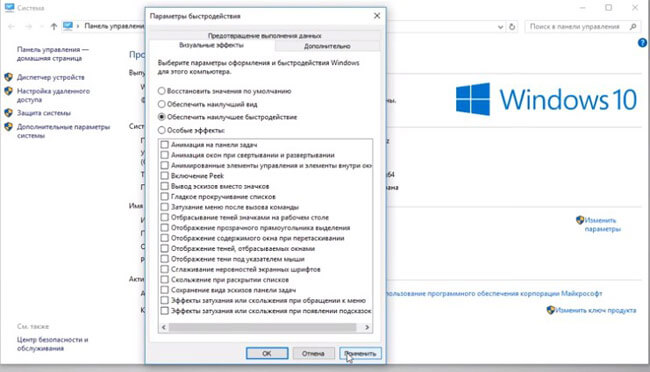Viewport: 650px width, 372px height.
Task: Enable Включение Peek checkbox
Action: coord(165,176)
